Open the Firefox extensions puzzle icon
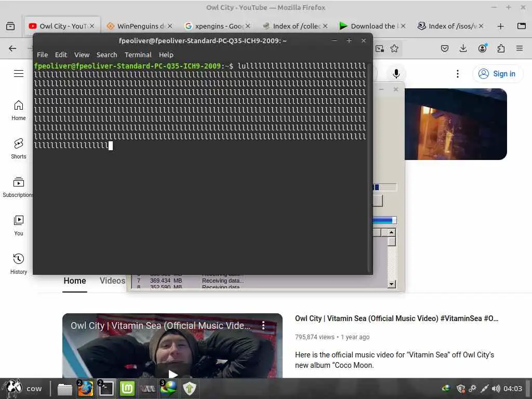Screen dimensions: 532x399 (x=501, y=48)
